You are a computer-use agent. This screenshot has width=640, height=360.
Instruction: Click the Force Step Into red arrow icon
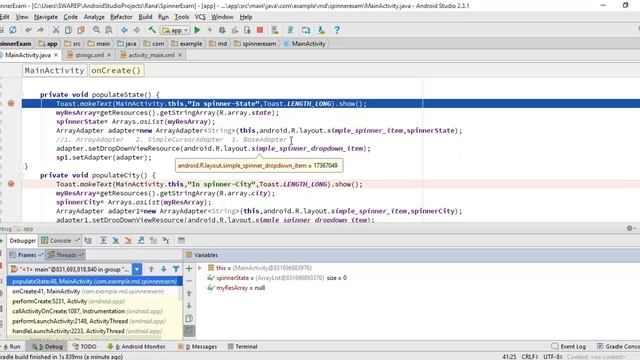[128, 240]
